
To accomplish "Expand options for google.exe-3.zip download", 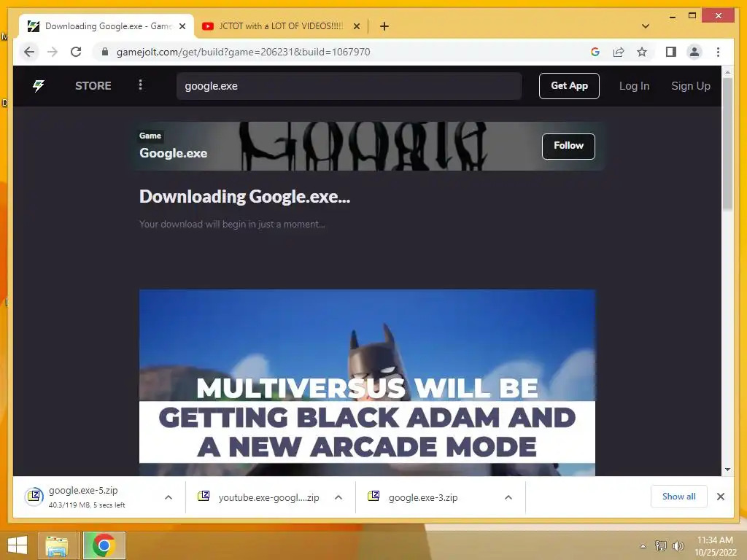I will tap(508, 497).
